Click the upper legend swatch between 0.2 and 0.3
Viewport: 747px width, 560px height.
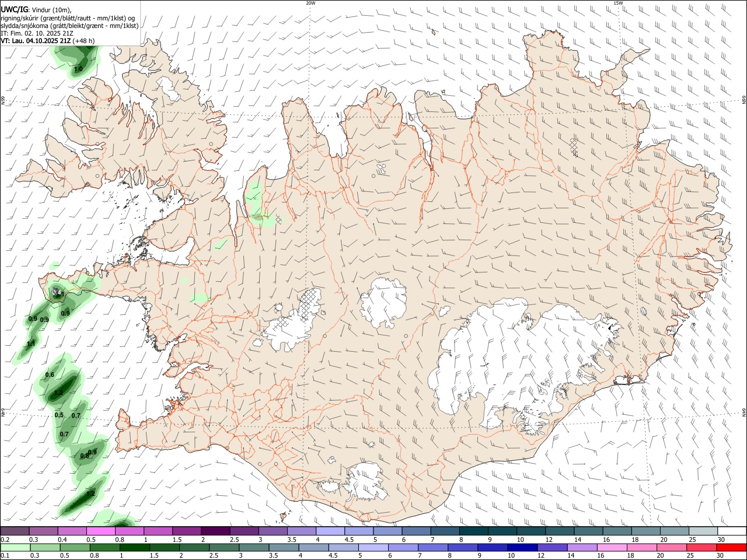(15, 531)
